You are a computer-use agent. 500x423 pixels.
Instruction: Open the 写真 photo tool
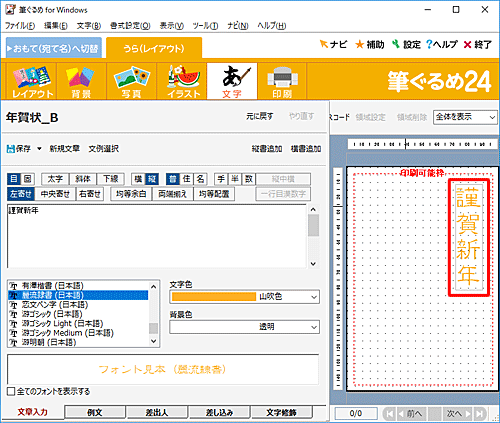[x=131, y=81]
